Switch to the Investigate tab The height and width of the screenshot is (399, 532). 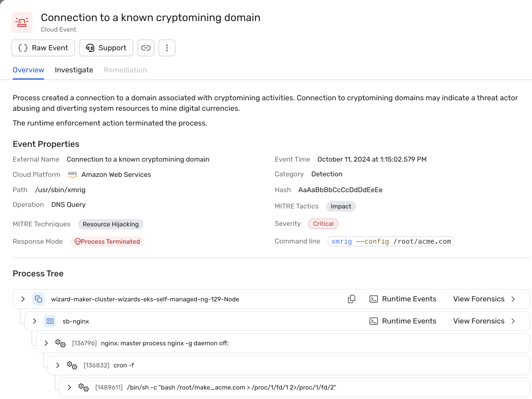(74, 70)
